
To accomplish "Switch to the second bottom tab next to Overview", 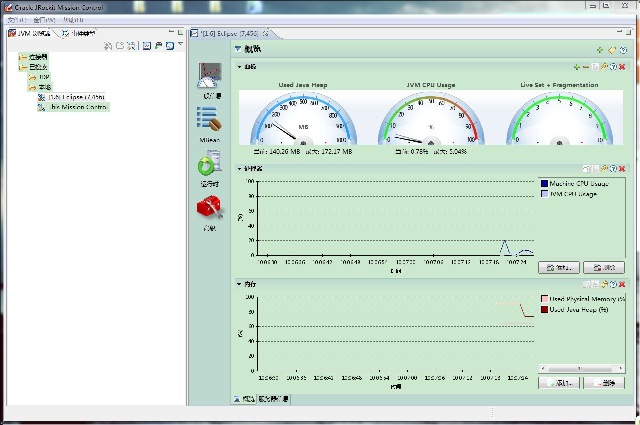I will click(x=273, y=399).
